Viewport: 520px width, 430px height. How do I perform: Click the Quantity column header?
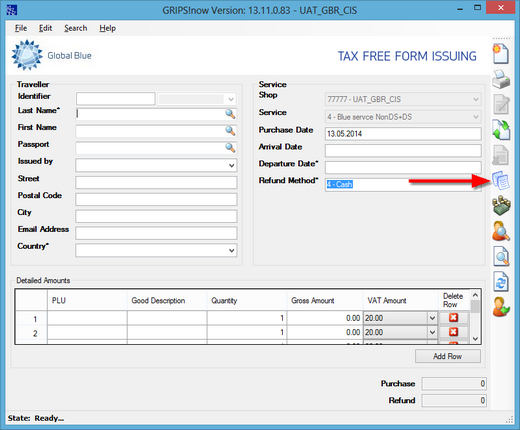(x=247, y=300)
